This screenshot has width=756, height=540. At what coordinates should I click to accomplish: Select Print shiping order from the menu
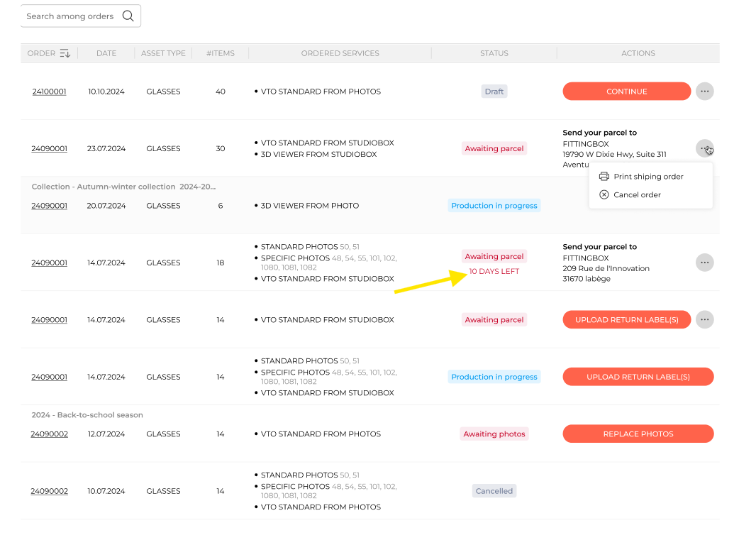click(649, 176)
